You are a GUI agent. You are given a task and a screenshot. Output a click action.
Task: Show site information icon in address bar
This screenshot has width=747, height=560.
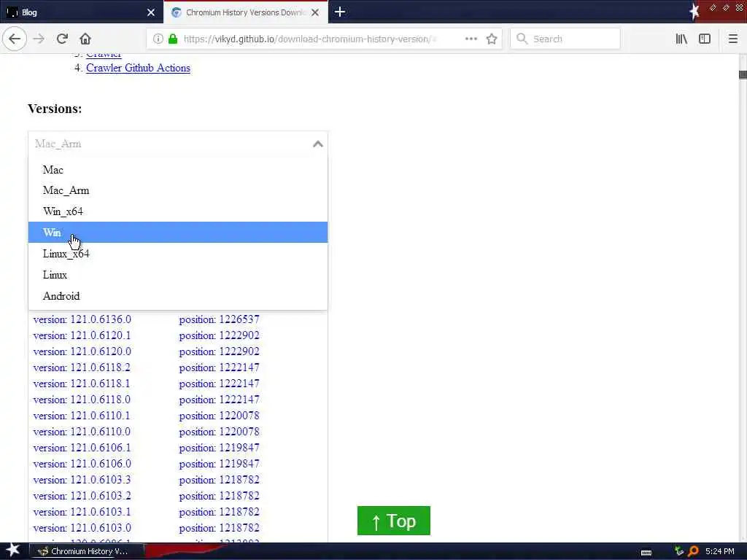158,39
